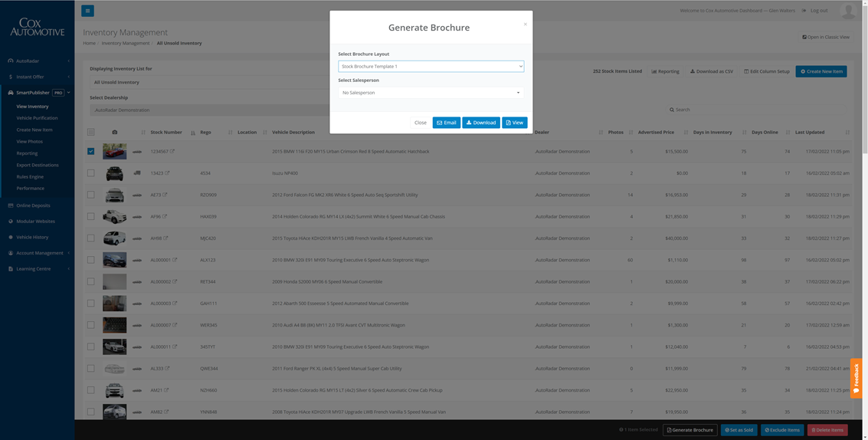This screenshot has height=440, width=868.
Task: Open external link icon for stock AL000002
Action: pos(175,281)
